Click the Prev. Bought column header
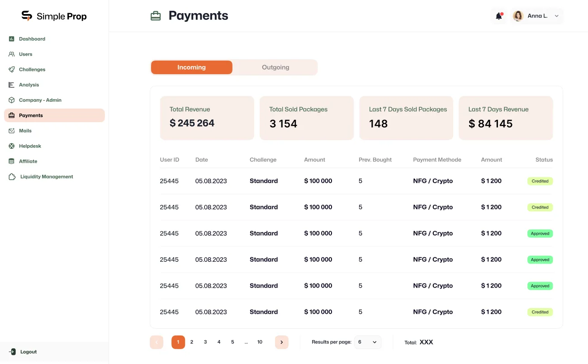The width and height of the screenshot is (588, 364). point(375,160)
